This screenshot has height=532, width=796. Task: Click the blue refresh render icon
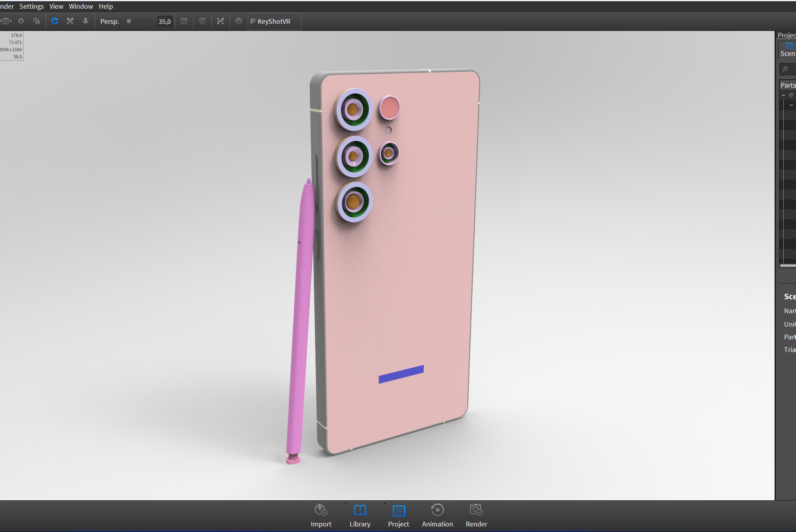click(x=55, y=21)
